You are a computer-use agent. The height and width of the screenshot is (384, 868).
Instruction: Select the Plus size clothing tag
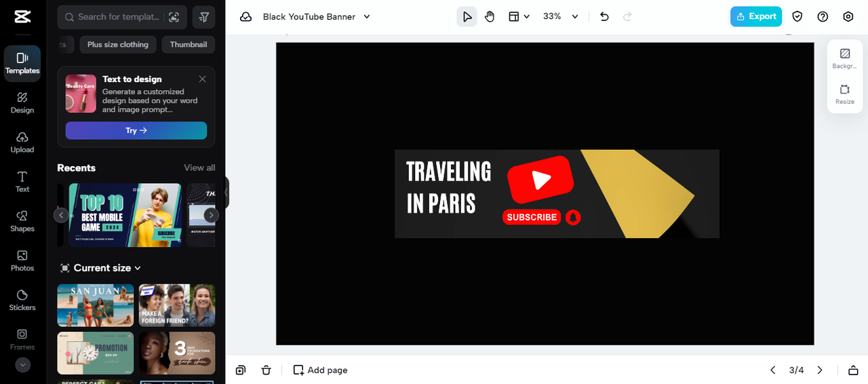click(118, 45)
